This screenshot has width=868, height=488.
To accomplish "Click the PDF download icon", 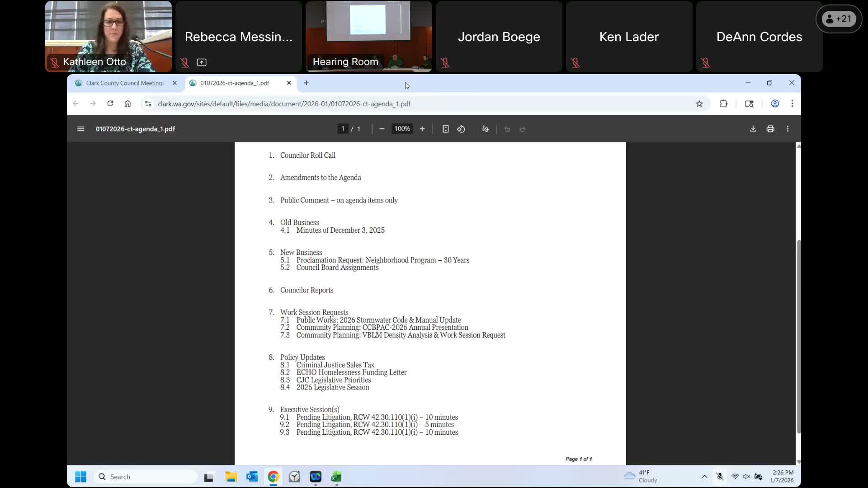I will 753,129.
